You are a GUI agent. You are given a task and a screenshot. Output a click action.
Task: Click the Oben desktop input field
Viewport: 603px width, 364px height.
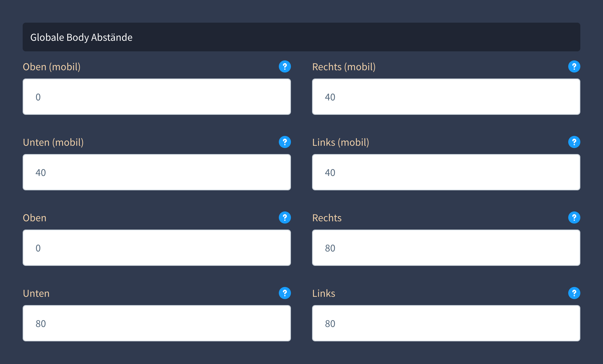157,248
